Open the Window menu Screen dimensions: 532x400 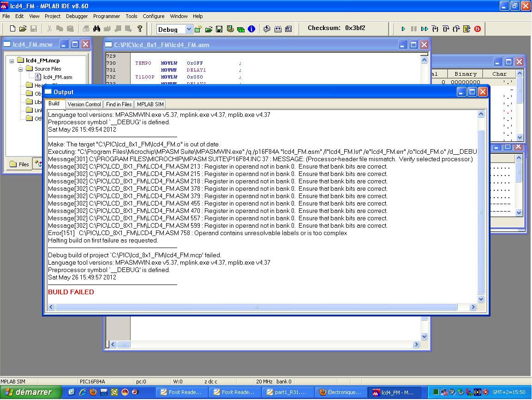[x=179, y=16]
